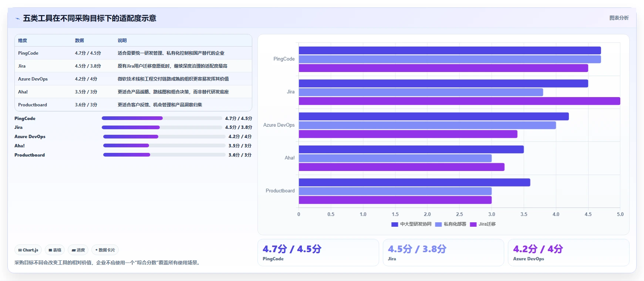
Task: Click the table value 4.2分 / 4分
Action: pyautogui.click(x=86, y=79)
